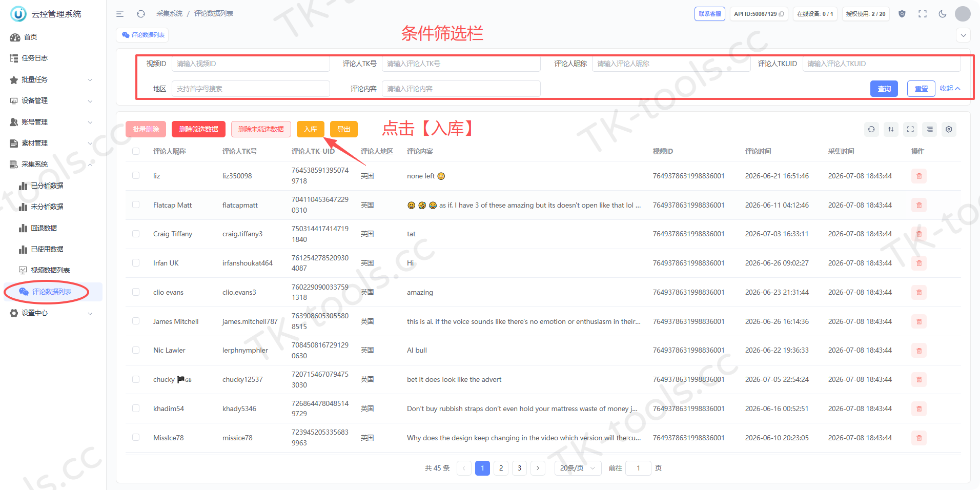Go to pagination page 2

[501, 468]
